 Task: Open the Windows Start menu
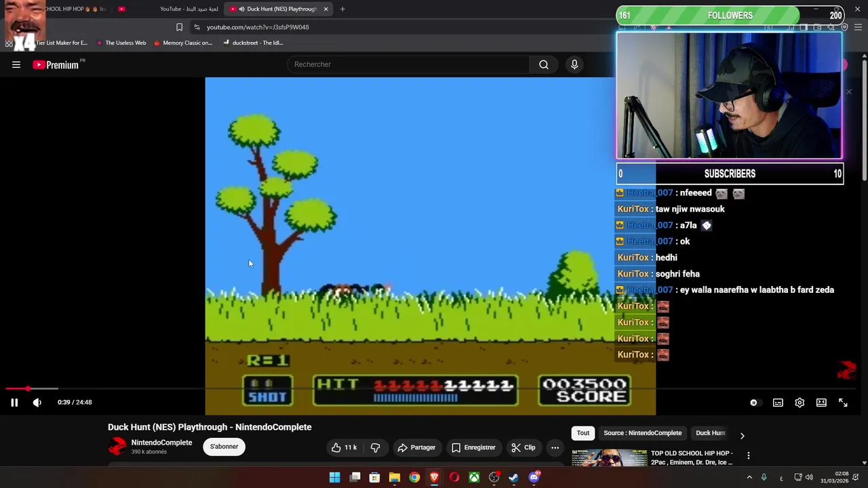point(334,478)
